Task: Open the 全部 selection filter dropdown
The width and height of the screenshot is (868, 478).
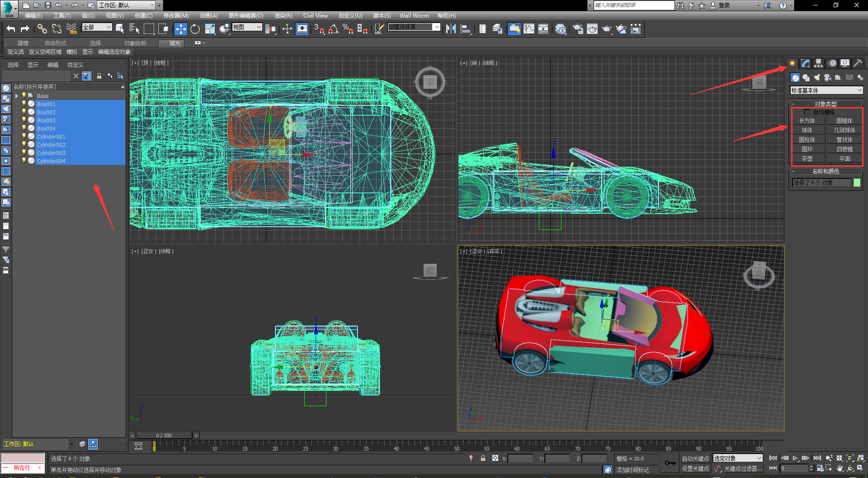Action: pyautogui.click(x=97, y=28)
